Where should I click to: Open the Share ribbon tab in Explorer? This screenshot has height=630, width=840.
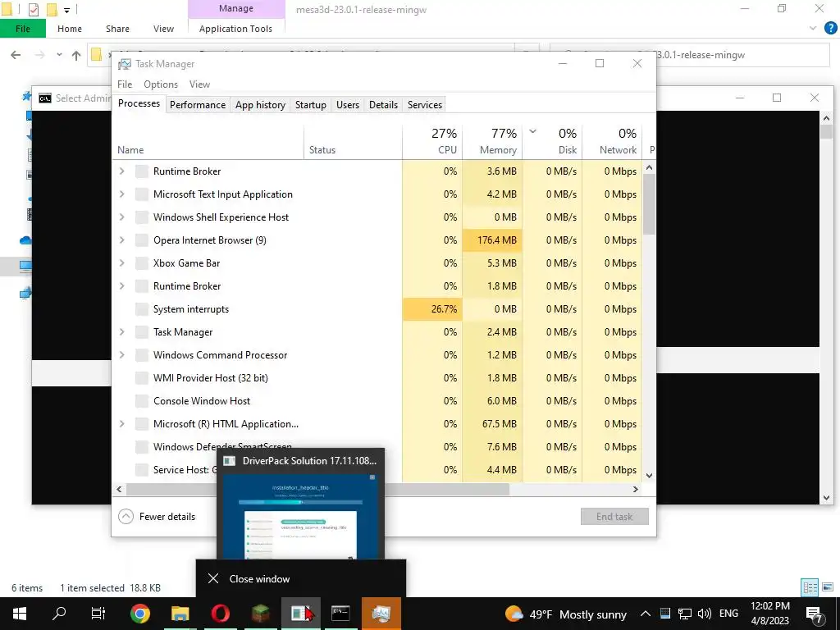(117, 29)
